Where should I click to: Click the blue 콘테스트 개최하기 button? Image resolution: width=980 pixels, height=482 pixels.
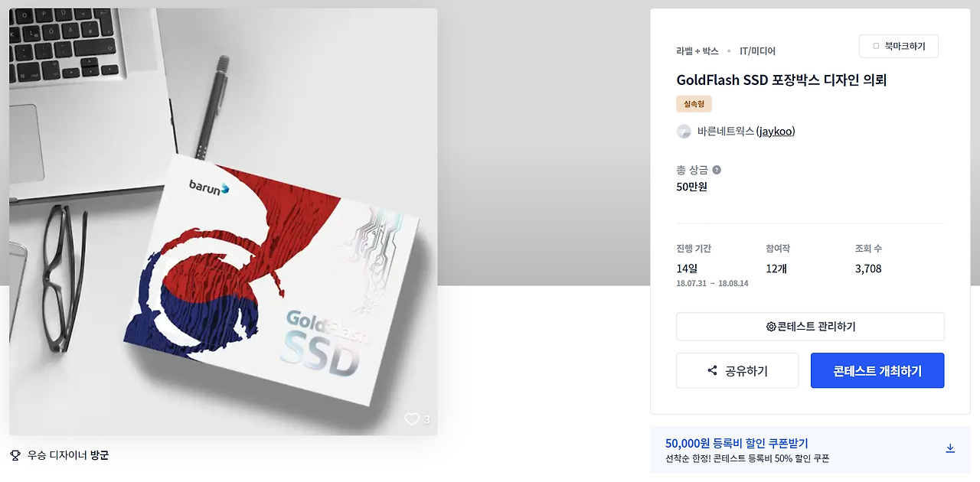(877, 370)
